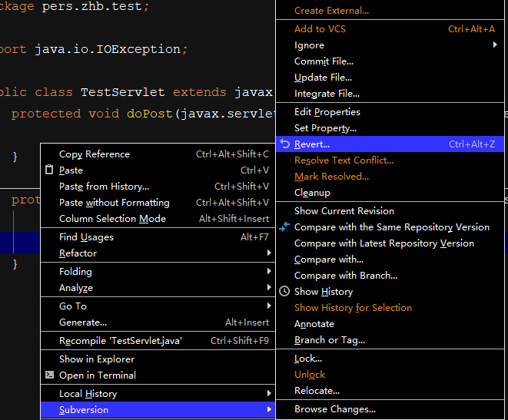Enable Column Selection Mode

(x=158, y=219)
